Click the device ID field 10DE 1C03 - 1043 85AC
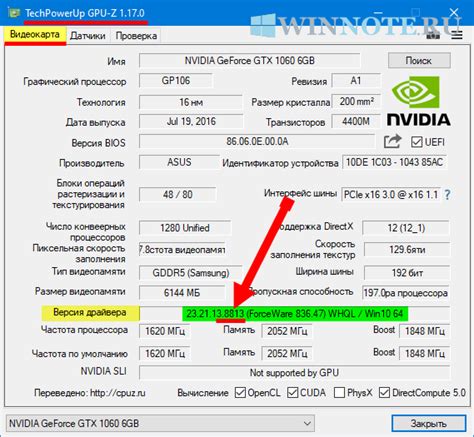The height and width of the screenshot is (437, 474). pyautogui.click(x=394, y=162)
